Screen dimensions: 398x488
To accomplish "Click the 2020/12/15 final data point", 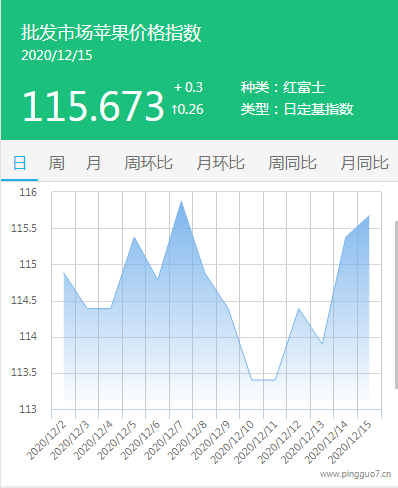I will point(369,216).
